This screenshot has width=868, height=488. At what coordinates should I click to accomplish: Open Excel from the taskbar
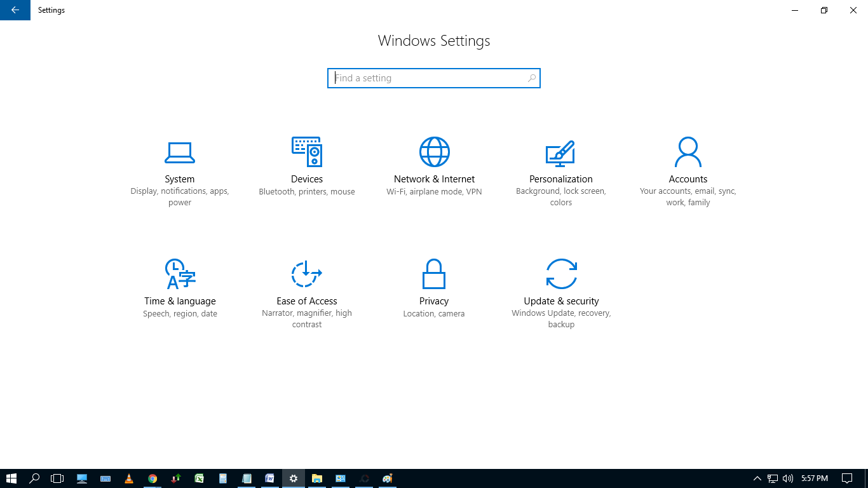[x=200, y=478]
